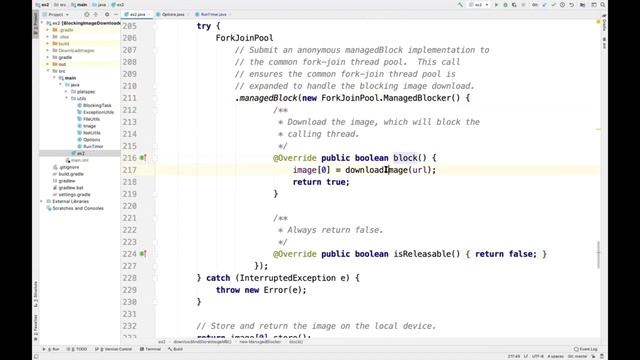Click the isReleasable method name in editor
Image resolution: width=640 pixels, height=360 pixels.
[x=422, y=254]
